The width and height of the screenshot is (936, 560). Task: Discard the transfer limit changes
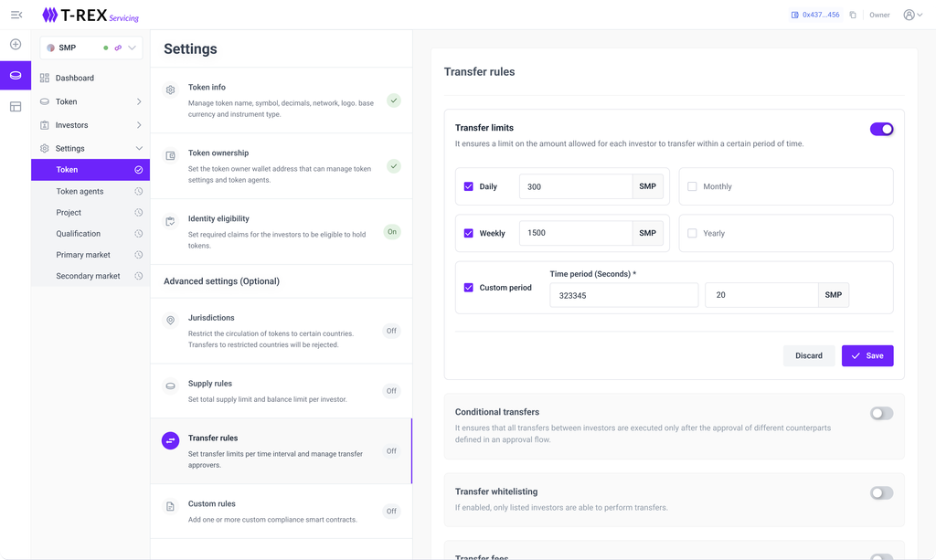[x=808, y=355]
